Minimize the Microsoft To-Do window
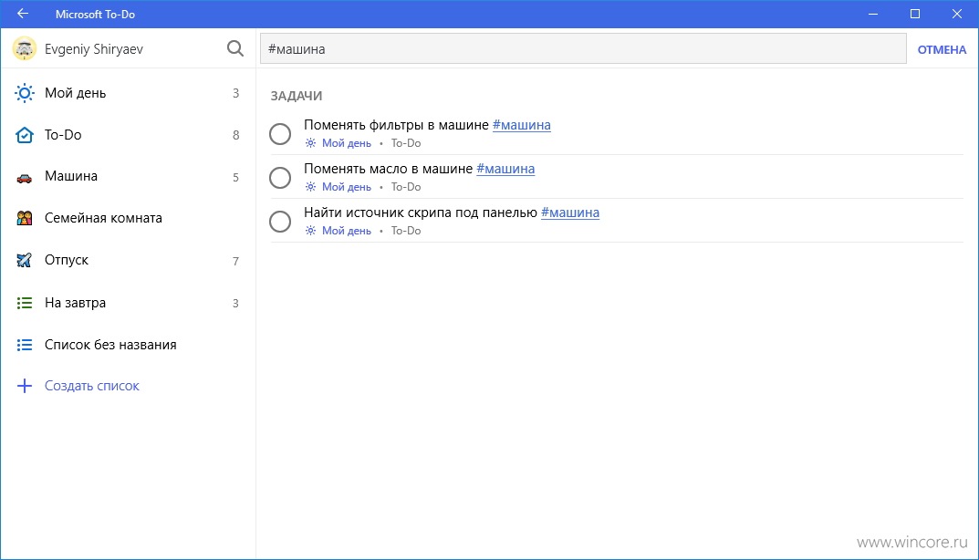979x560 pixels. point(873,14)
